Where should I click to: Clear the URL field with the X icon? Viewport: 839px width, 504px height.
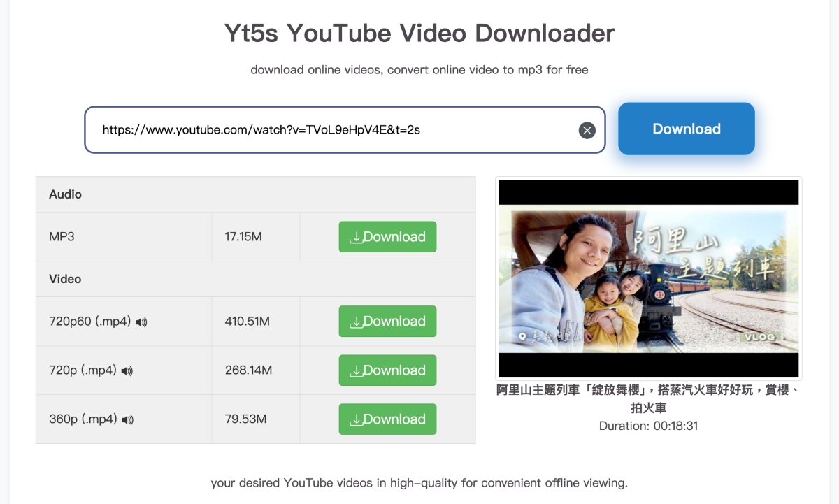click(x=587, y=130)
